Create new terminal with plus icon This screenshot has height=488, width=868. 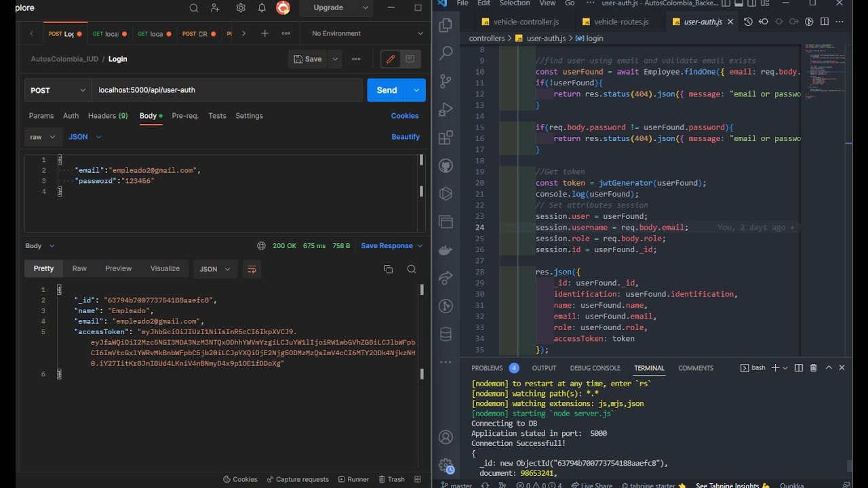tap(775, 368)
